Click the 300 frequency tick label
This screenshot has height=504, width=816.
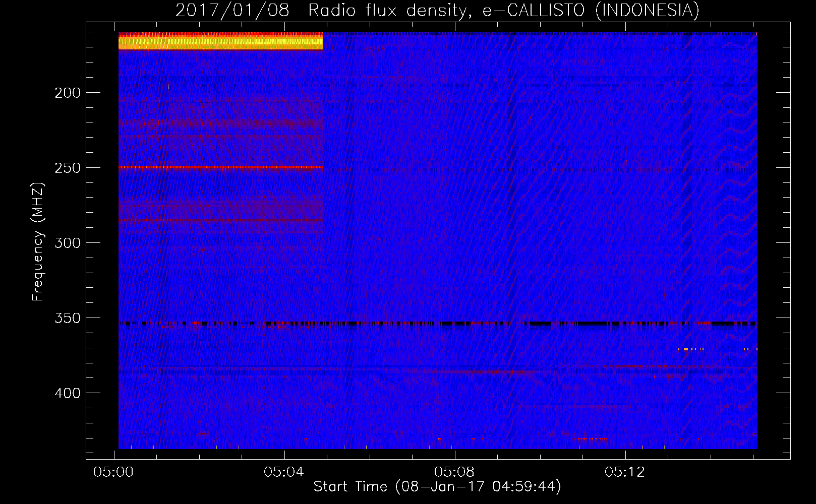tap(68, 243)
